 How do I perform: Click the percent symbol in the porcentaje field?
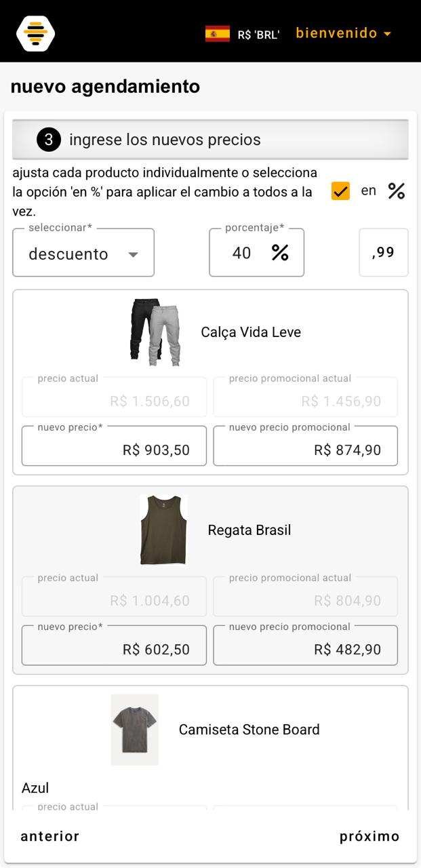280,253
